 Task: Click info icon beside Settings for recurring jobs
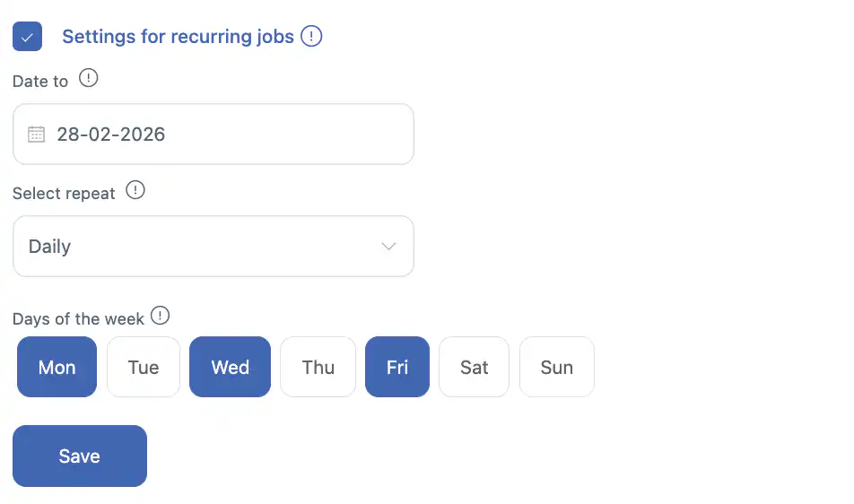311,37
